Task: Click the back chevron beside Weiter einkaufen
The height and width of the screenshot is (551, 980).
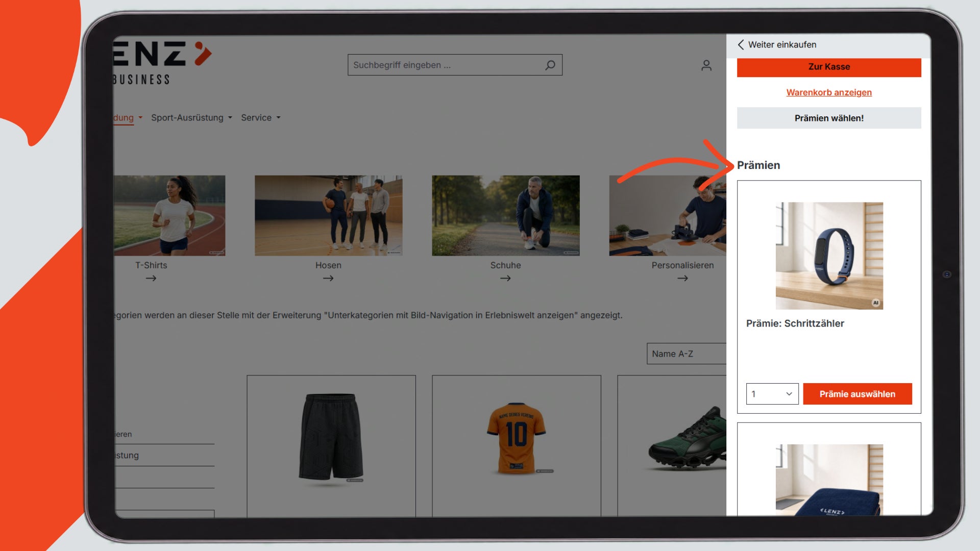Action: (741, 45)
